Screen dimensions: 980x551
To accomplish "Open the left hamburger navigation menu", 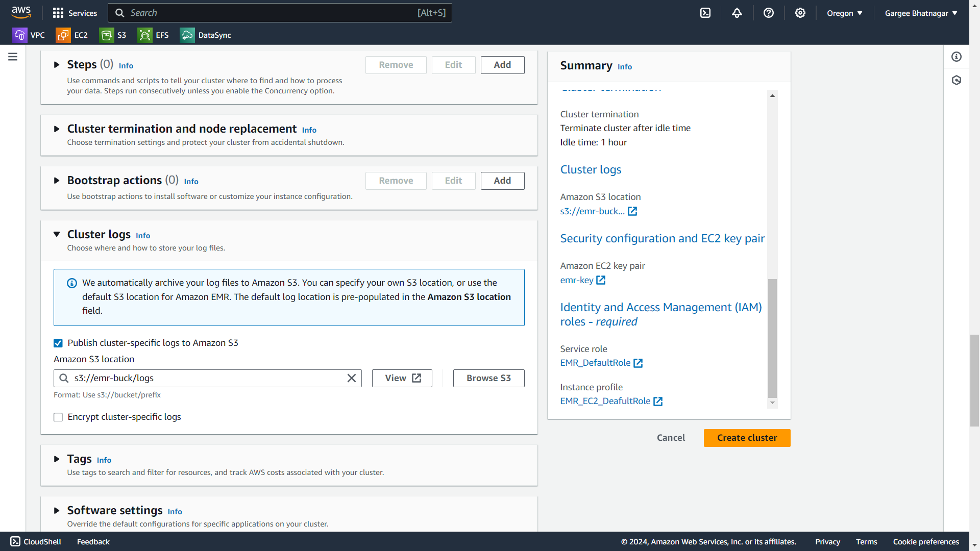I will [x=13, y=57].
